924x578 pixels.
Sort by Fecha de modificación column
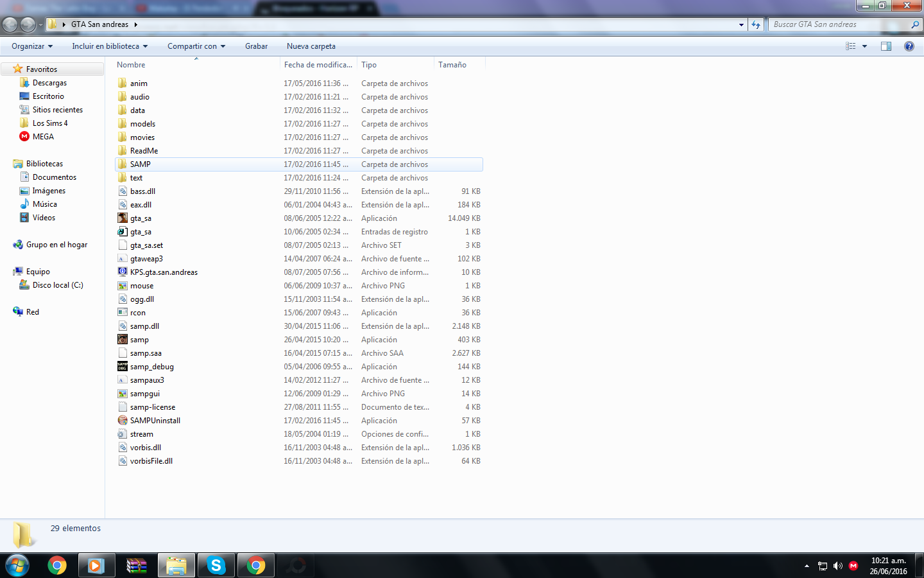[x=318, y=65]
